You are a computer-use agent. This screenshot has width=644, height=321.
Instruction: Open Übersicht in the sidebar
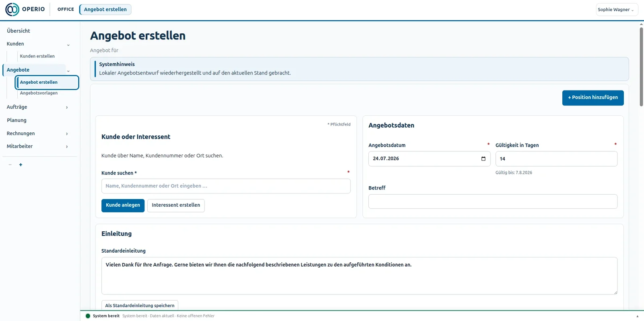tap(19, 31)
